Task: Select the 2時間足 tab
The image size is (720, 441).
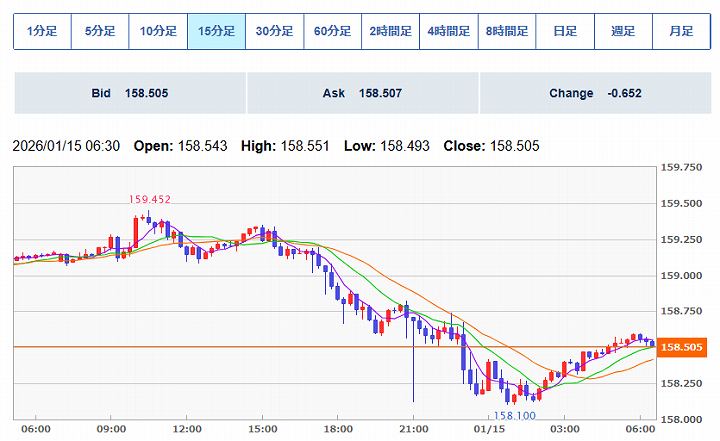Action: [x=390, y=31]
